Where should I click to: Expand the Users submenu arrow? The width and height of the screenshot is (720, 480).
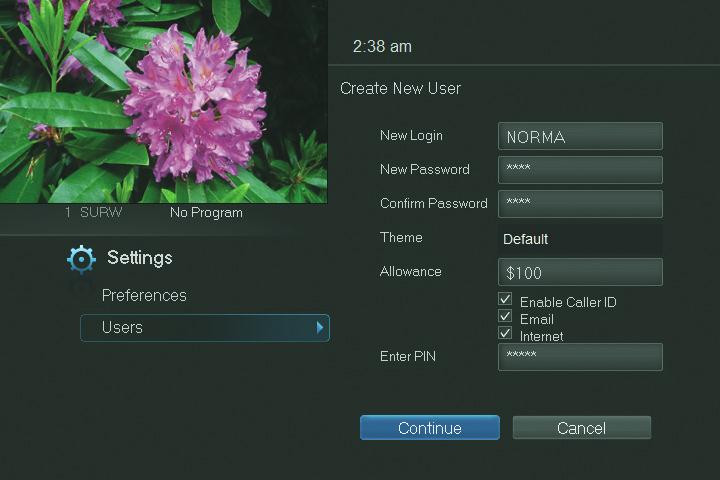[320, 327]
